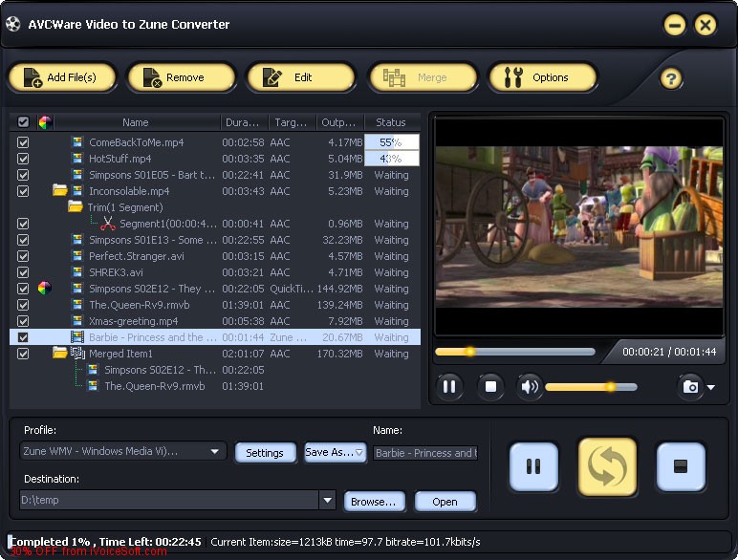Click the filmstrip icon of Barbie row
738x560 pixels.
pos(77,337)
